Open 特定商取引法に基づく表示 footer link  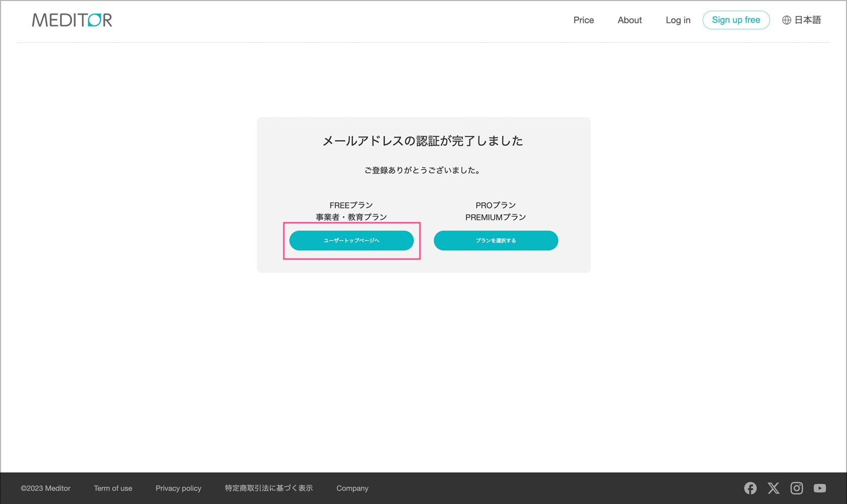[x=269, y=488]
